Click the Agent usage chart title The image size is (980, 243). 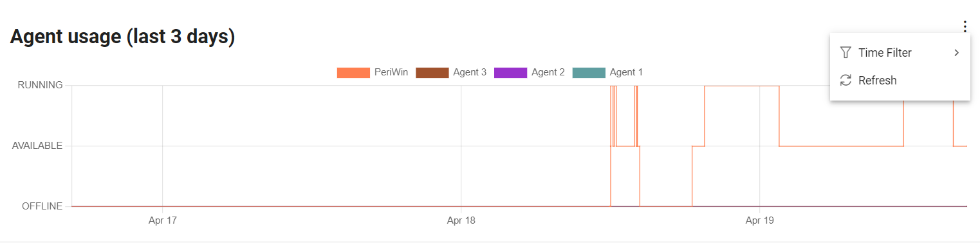122,37
